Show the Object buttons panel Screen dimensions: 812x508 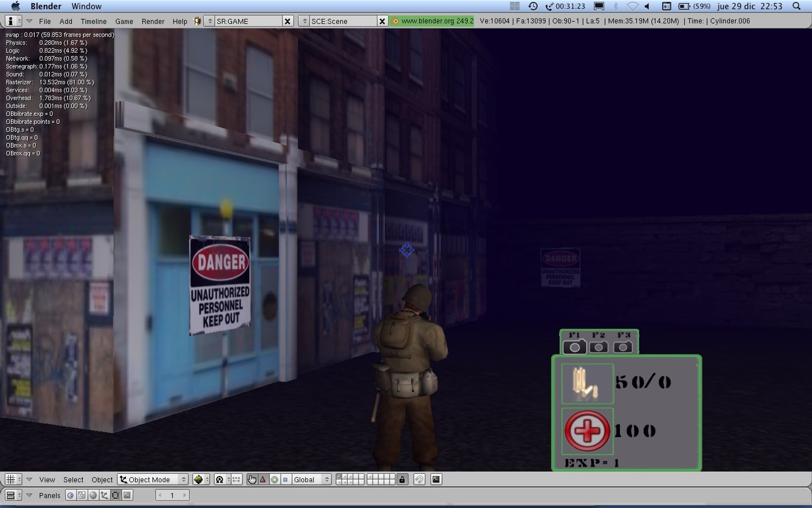point(104,495)
